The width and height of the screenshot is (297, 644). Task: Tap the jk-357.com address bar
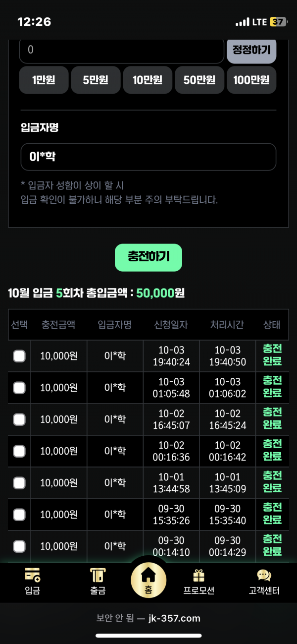148,618
